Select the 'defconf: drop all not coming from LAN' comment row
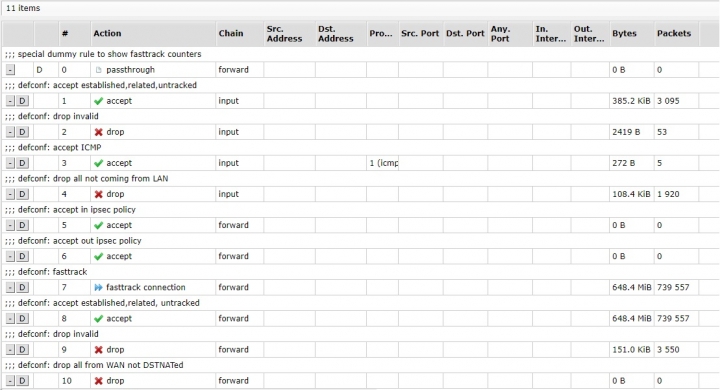Image resolution: width=720 pixels, height=390 pixels. pyautogui.click(x=360, y=179)
